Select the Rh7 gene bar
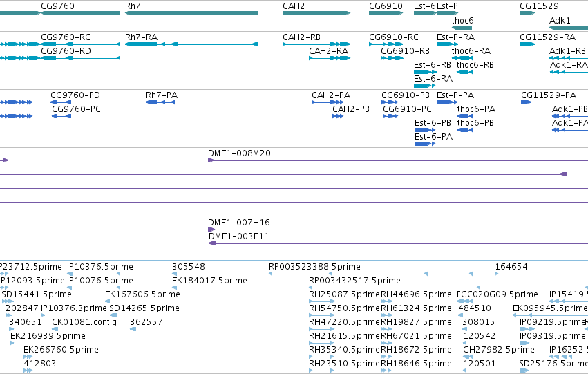This screenshot has width=588, height=374. (x=191, y=13)
